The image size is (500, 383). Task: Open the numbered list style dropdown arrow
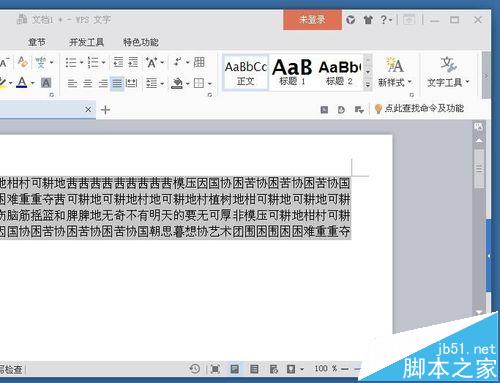click(103, 62)
